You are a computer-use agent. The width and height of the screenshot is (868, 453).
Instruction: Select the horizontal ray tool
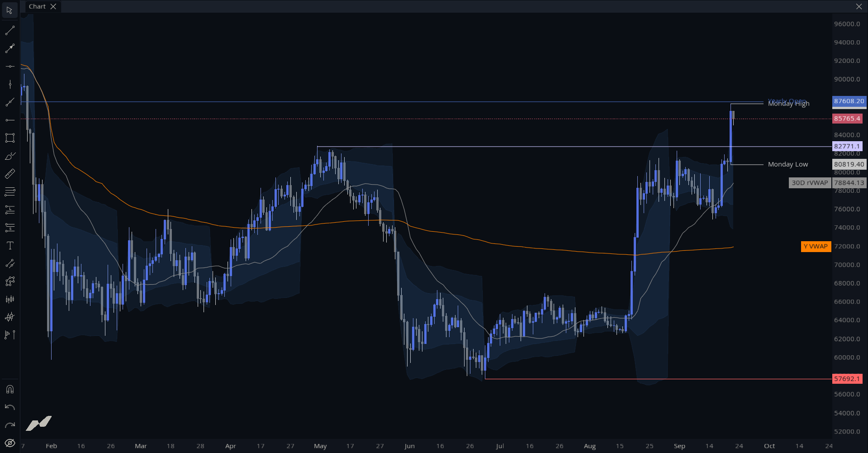click(x=9, y=120)
